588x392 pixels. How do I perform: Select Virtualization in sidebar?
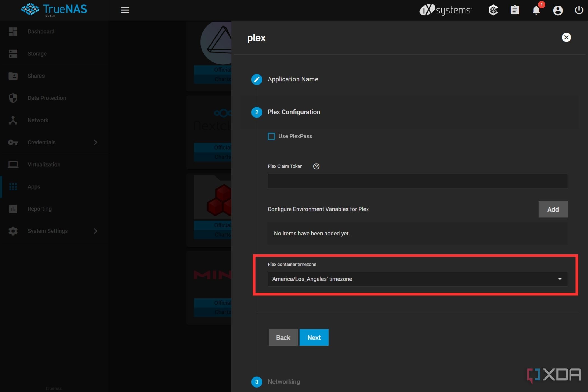[x=44, y=164]
